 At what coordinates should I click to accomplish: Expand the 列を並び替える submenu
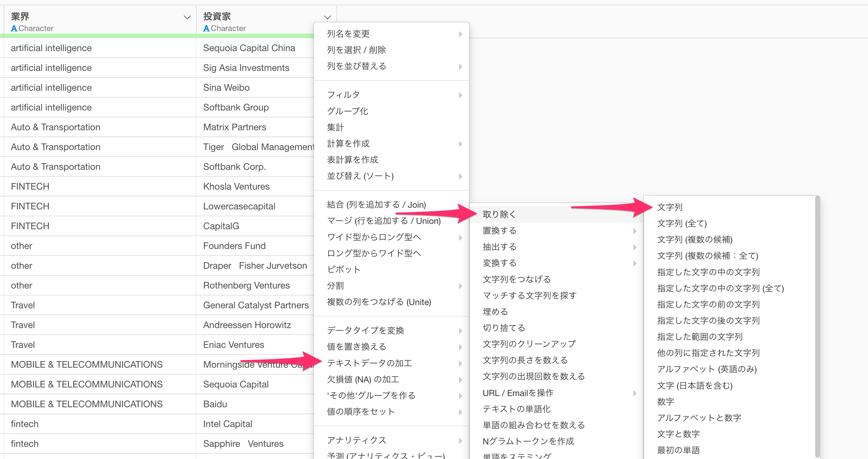[391, 66]
